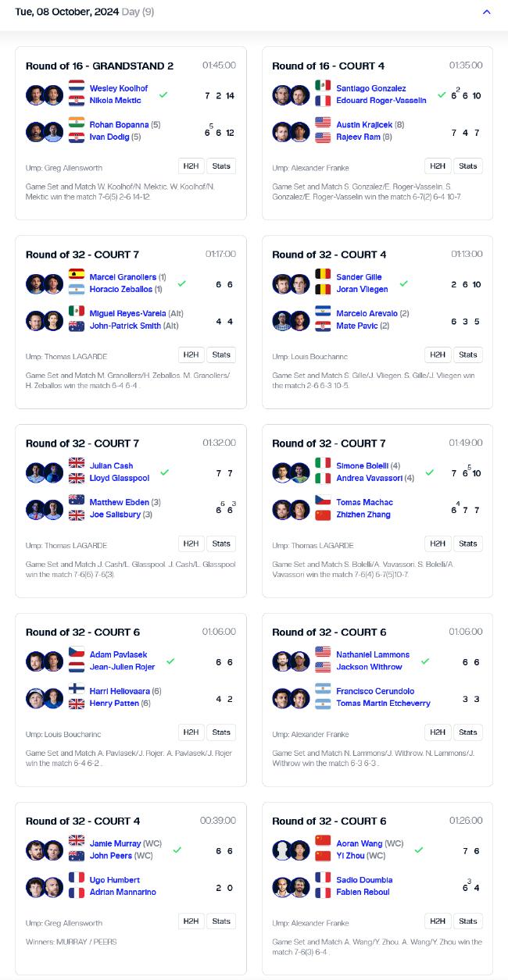This screenshot has height=980, width=508.
Task: Open H2H for Koolhof/Mektic vs Bopanna/Dodig
Action: [x=191, y=166]
